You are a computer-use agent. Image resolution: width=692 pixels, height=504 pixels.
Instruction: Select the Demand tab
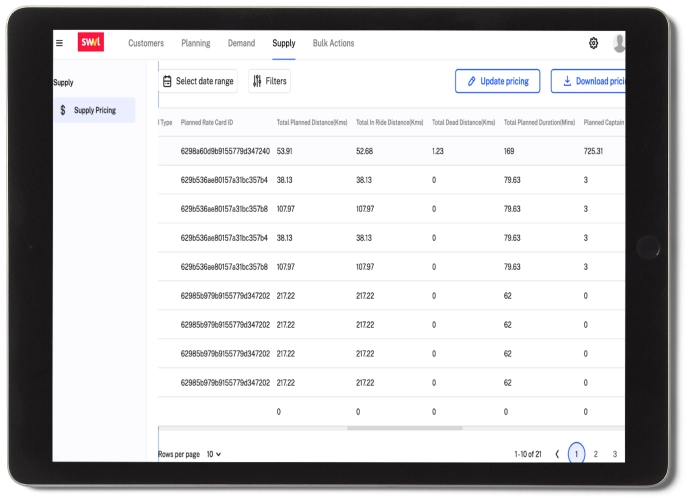click(241, 43)
